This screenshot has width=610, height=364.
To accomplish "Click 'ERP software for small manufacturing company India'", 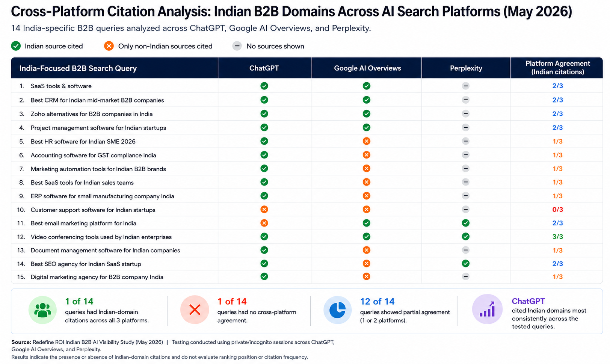I will point(103,196).
